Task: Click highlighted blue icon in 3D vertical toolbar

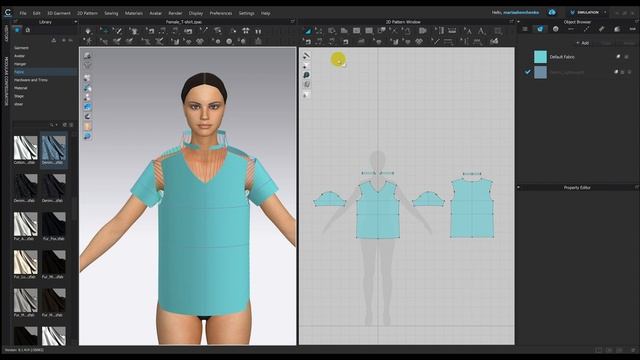Action: 87,107
